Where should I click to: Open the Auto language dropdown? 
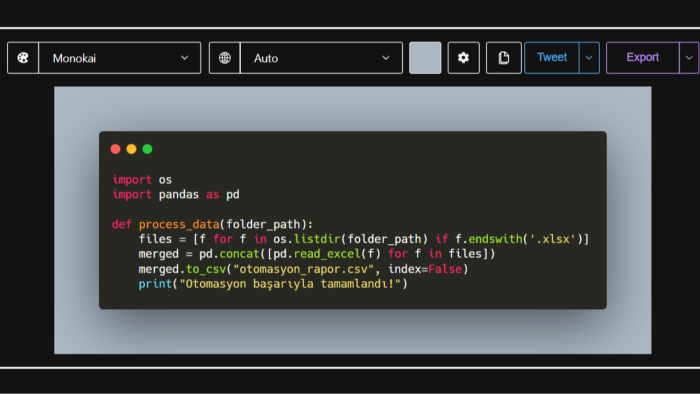[x=321, y=58]
